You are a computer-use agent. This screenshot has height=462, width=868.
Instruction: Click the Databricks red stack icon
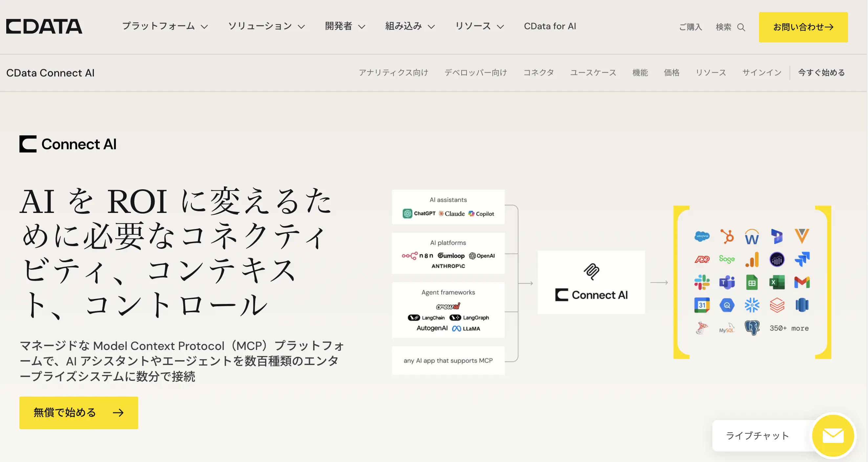(777, 305)
